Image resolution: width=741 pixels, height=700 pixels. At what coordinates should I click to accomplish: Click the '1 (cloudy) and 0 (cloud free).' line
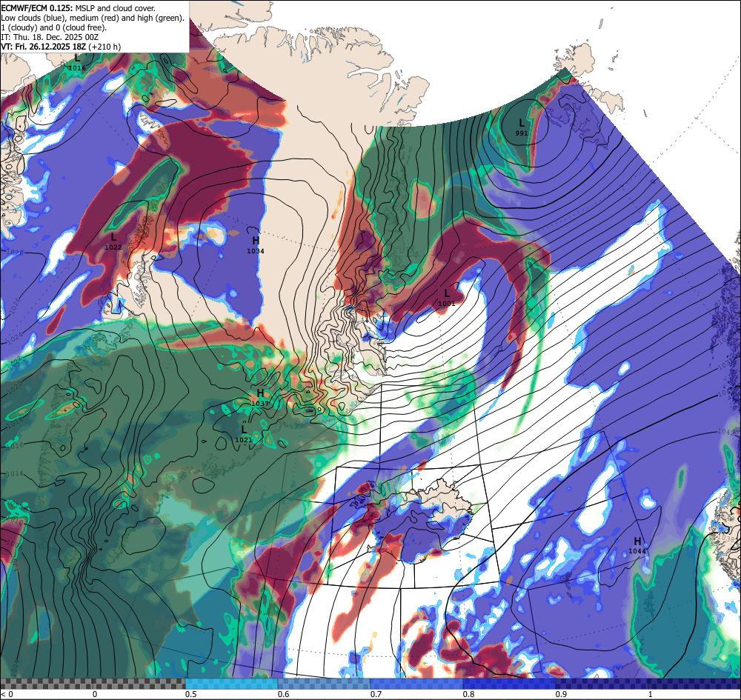(54, 27)
